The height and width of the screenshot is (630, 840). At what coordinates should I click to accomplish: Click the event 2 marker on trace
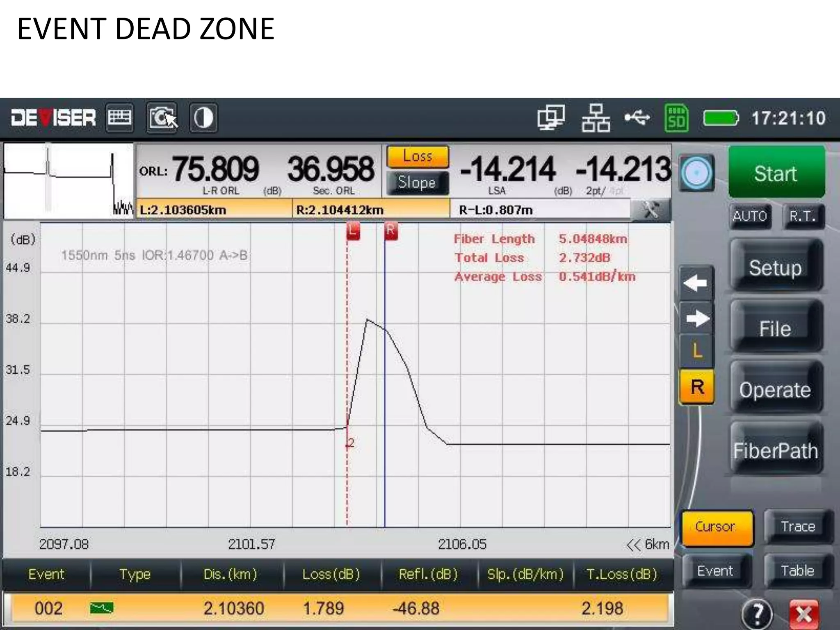click(x=351, y=443)
